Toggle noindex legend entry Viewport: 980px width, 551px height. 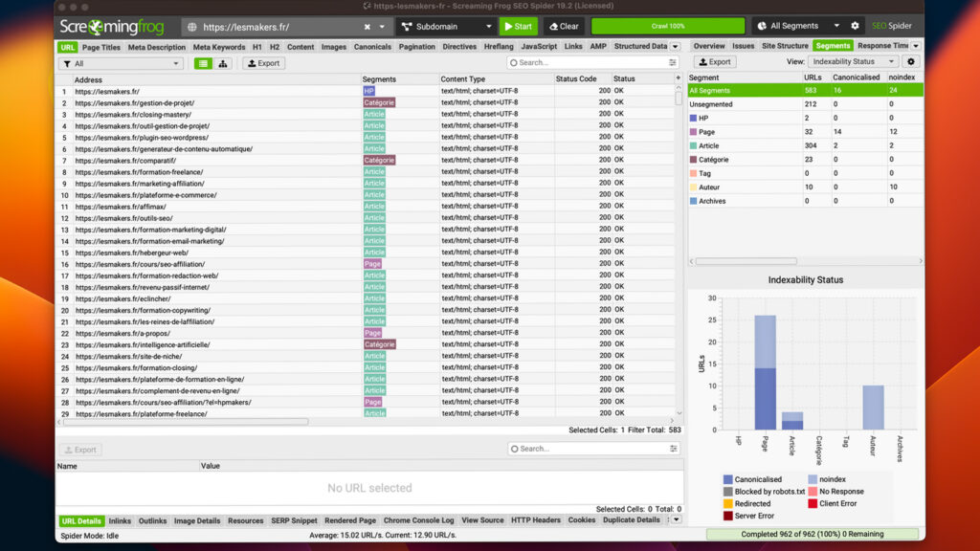tap(827, 480)
